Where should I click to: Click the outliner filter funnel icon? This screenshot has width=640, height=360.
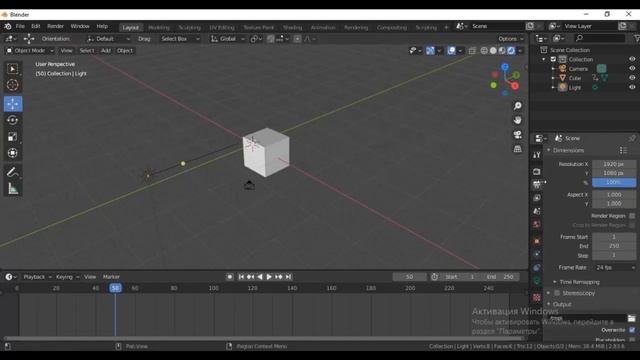tap(636, 38)
